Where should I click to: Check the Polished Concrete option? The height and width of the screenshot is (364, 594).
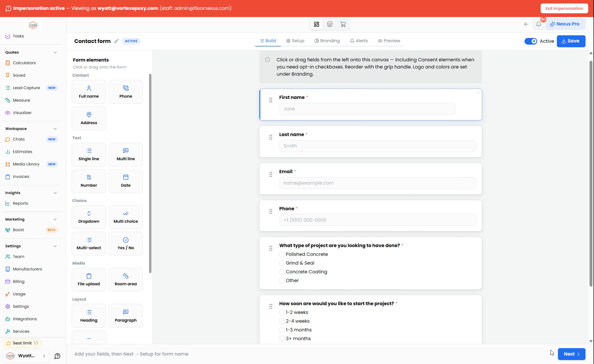(282, 254)
